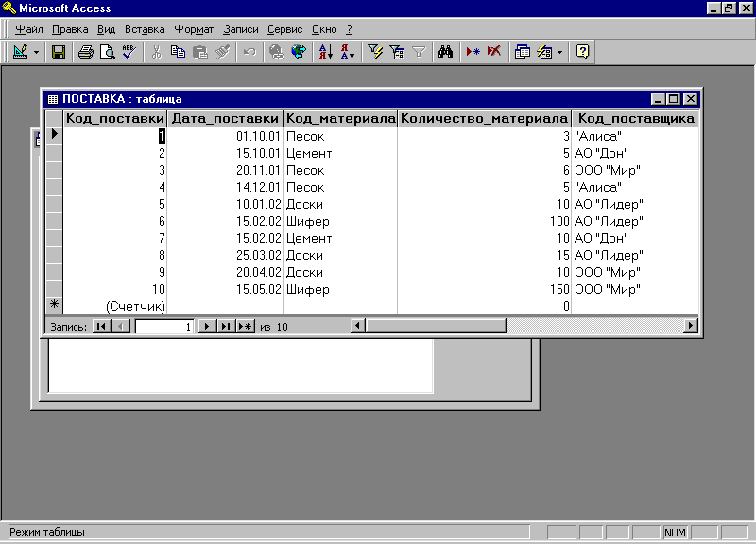Open Filter by Form icon
The width and height of the screenshot is (756, 544).
pyautogui.click(x=397, y=52)
